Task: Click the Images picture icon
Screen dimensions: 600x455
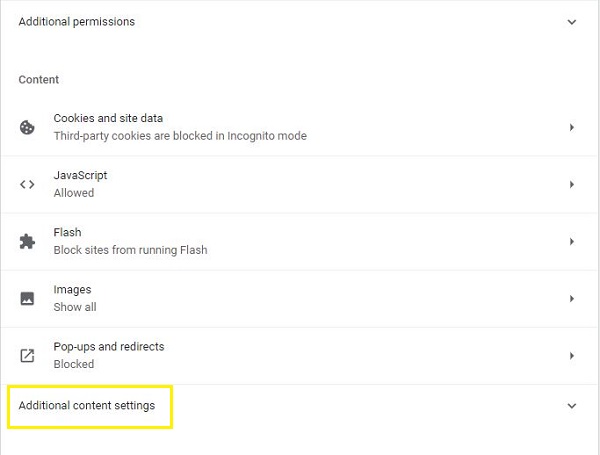Action: tap(27, 298)
